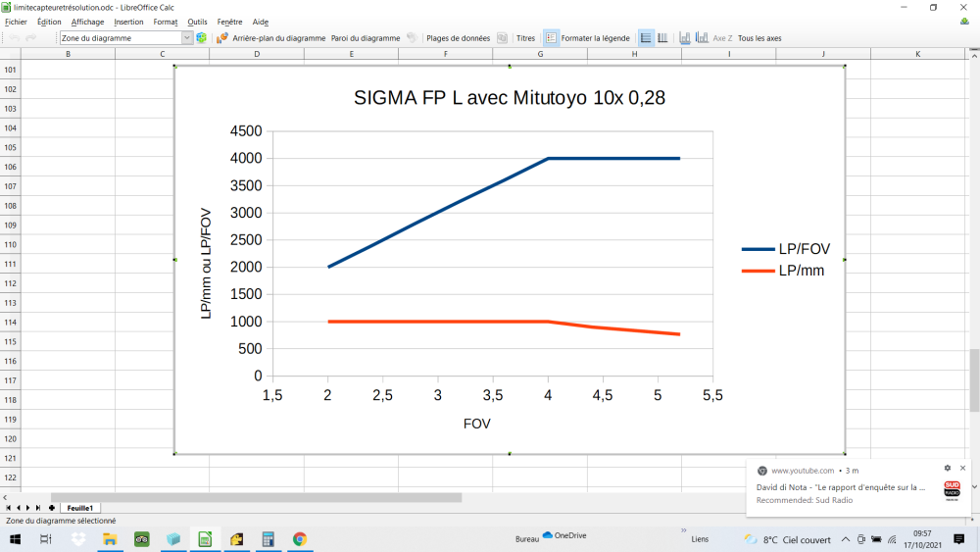Expand the 'Liens' taskbar toolbar chevron
Viewport: 980px width, 552px height.
(682, 530)
